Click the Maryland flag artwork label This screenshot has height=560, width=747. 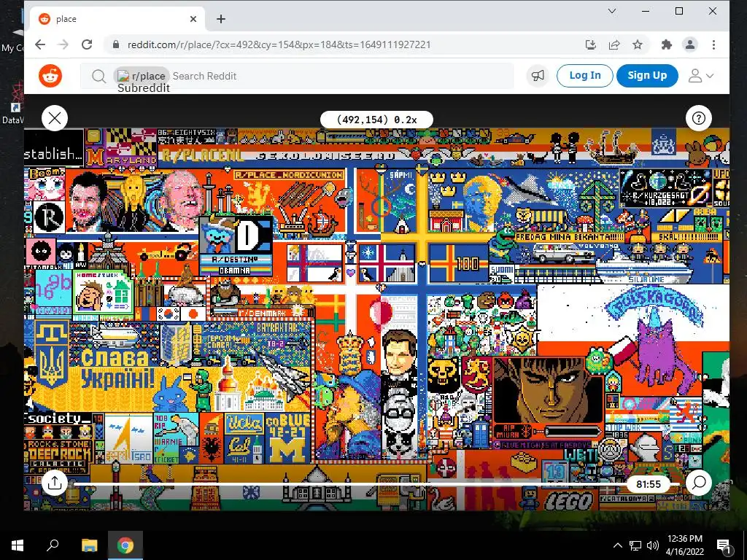click(x=122, y=160)
